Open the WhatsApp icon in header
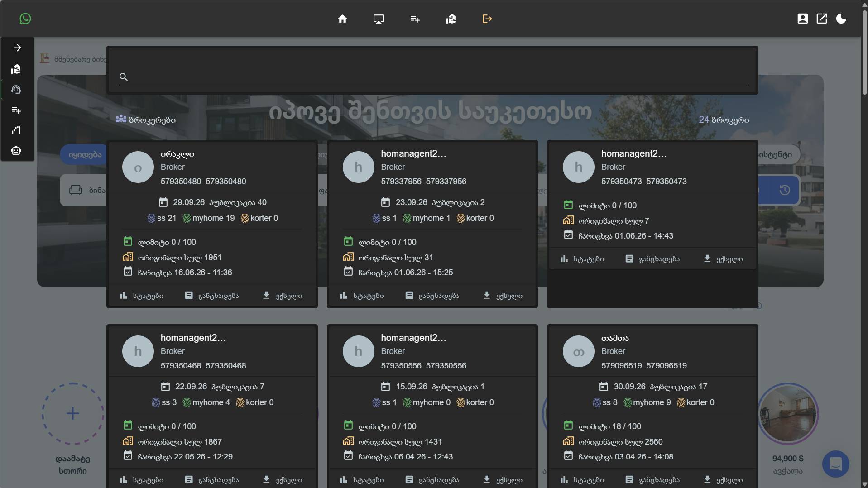The width and height of the screenshot is (868, 488). (x=25, y=19)
